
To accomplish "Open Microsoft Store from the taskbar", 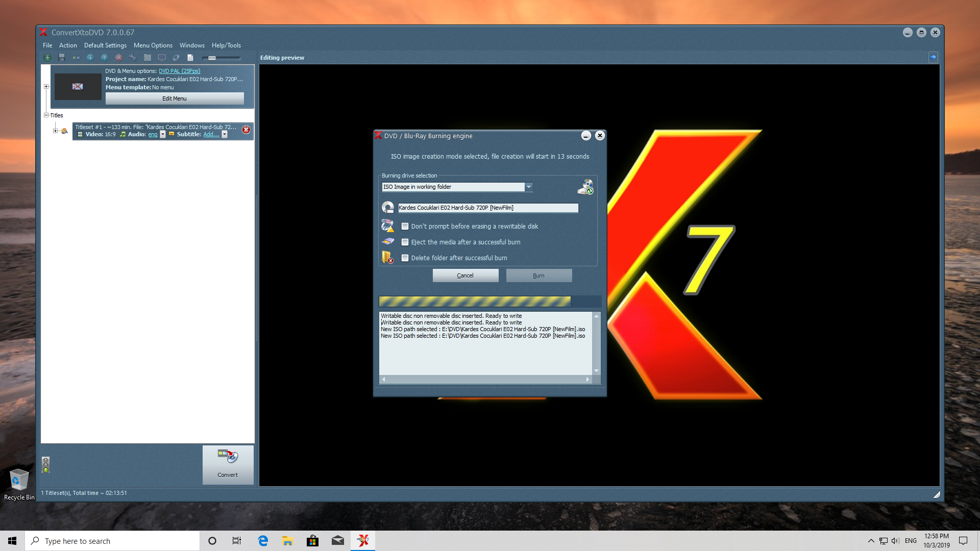I will (x=313, y=541).
